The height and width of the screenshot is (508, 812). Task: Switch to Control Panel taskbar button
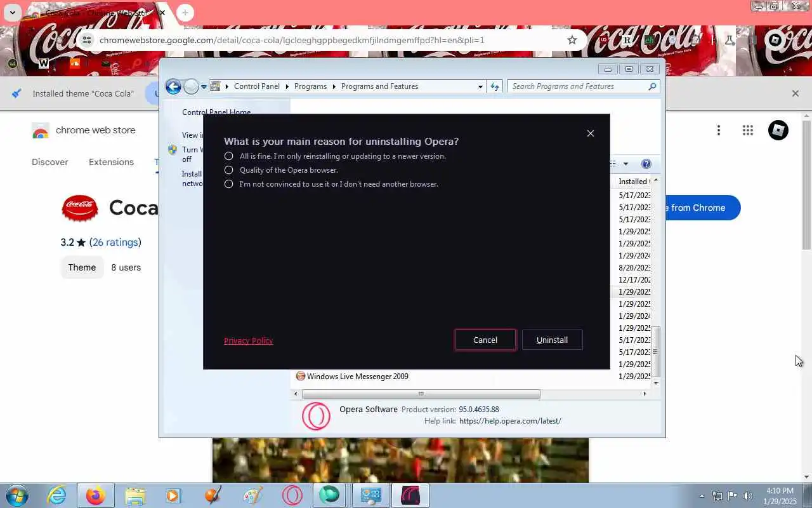click(371, 495)
